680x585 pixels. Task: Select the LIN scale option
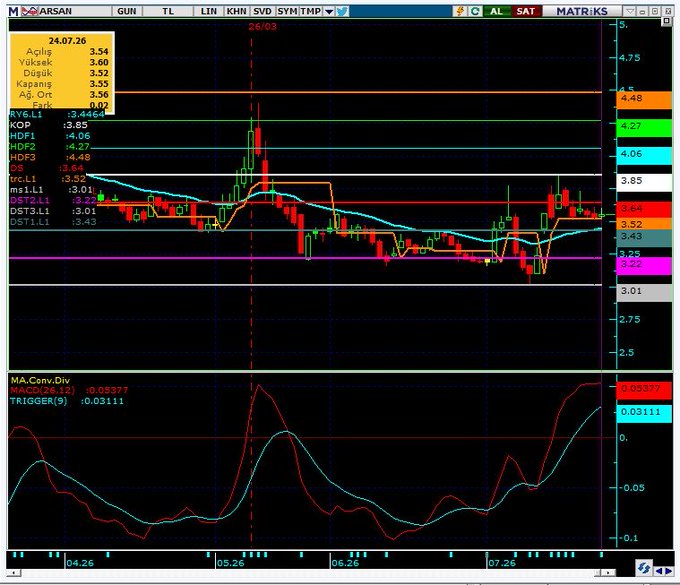209,11
